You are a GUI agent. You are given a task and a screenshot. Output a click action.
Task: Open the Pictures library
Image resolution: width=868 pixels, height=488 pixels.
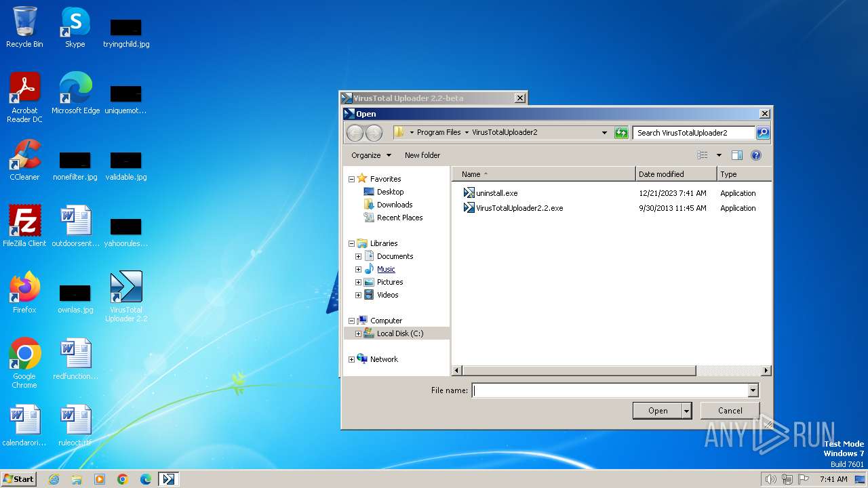pyautogui.click(x=390, y=282)
